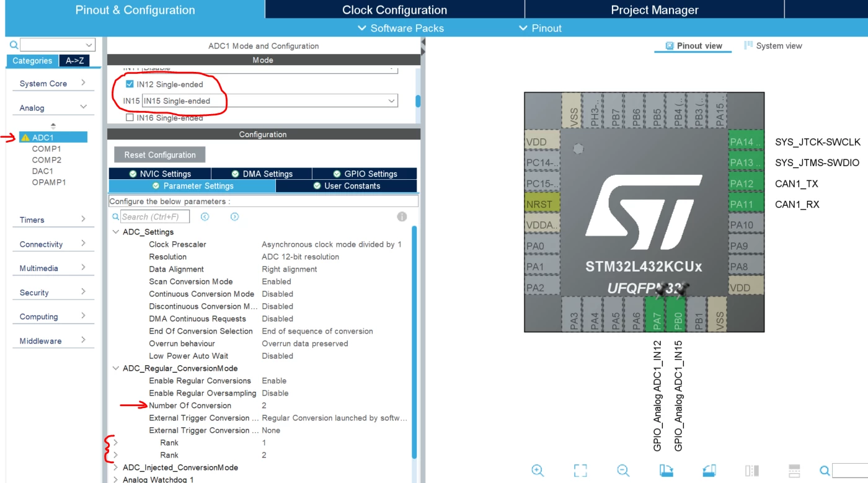Open the parameter information icon
The width and height of the screenshot is (868, 483).
click(402, 217)
